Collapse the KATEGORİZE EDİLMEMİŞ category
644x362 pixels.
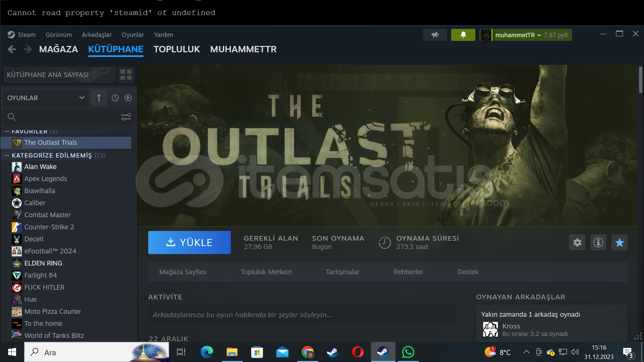pyautogui.click(x=6, y=155)
